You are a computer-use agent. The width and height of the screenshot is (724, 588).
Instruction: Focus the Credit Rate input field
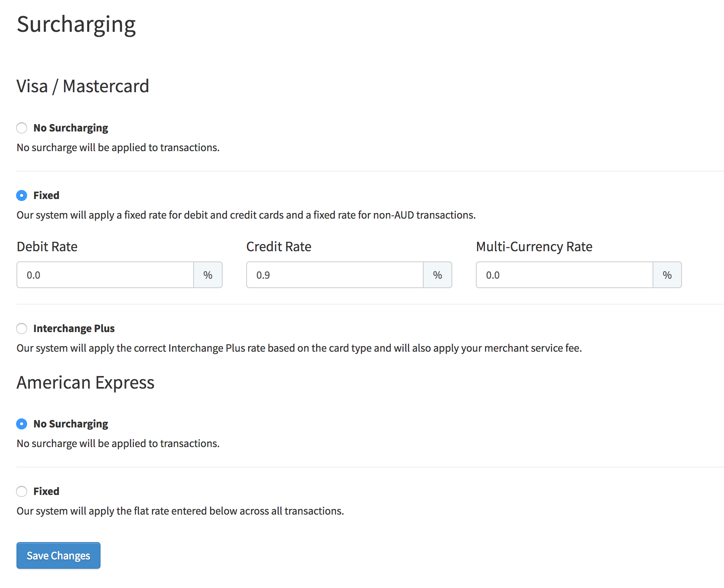[335, 275]
